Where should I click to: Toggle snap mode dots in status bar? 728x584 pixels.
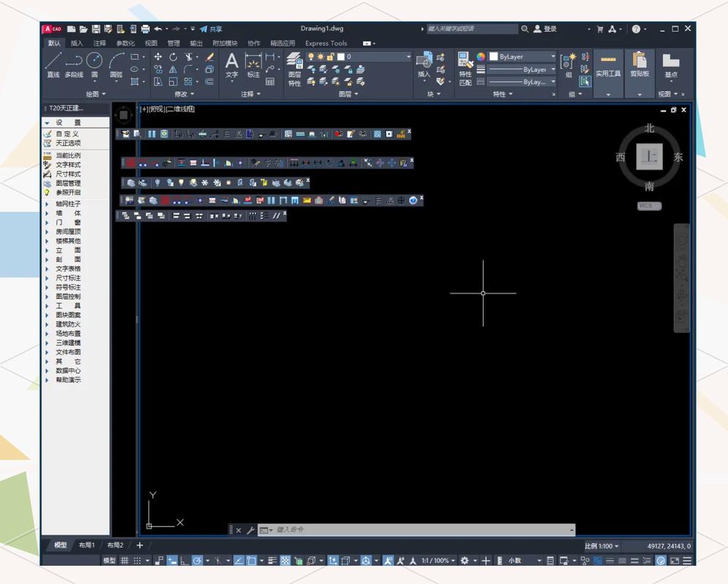pyautogui.click(x=137, y=561)
